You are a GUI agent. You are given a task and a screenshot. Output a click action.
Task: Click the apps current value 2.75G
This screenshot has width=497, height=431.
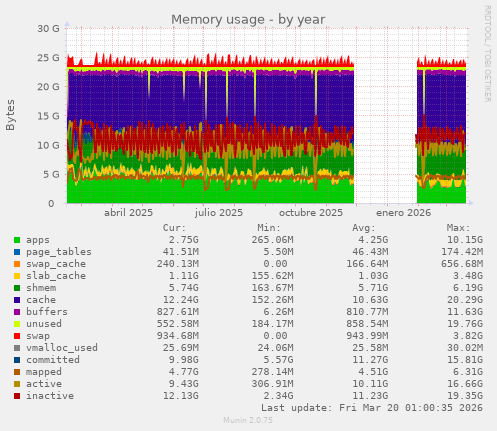coord(183,240)
